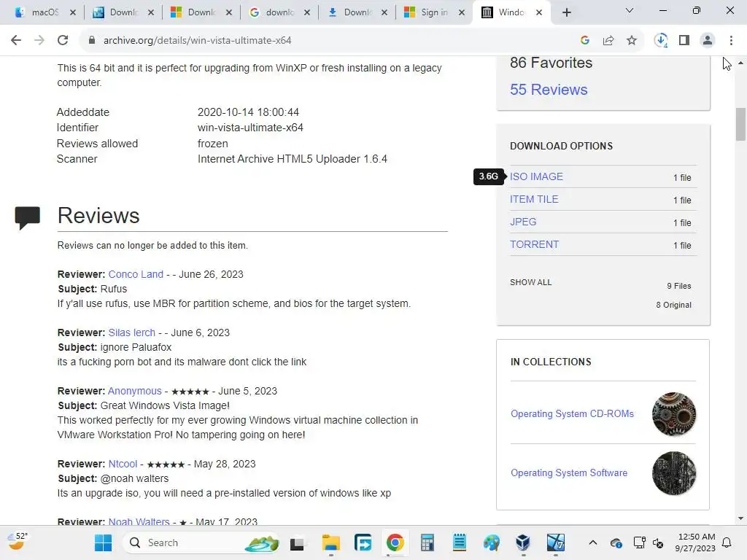Go forward in browser history

click(x=39, y=41)
